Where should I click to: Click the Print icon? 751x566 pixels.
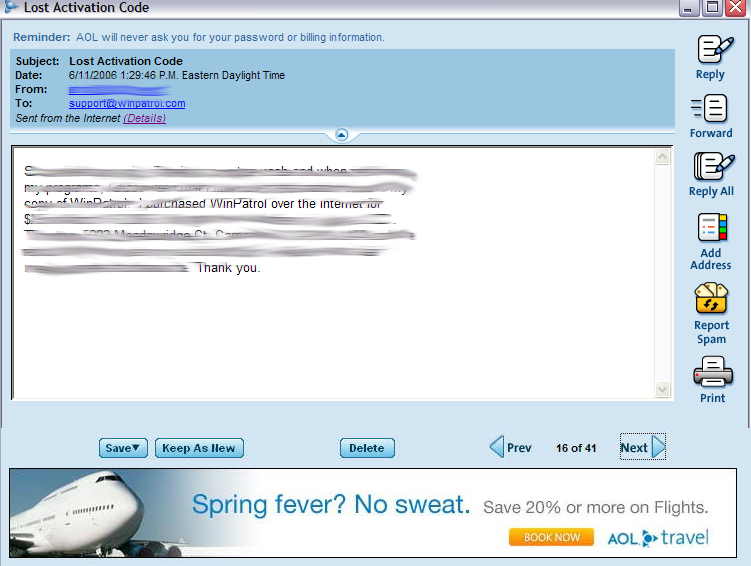713,372
